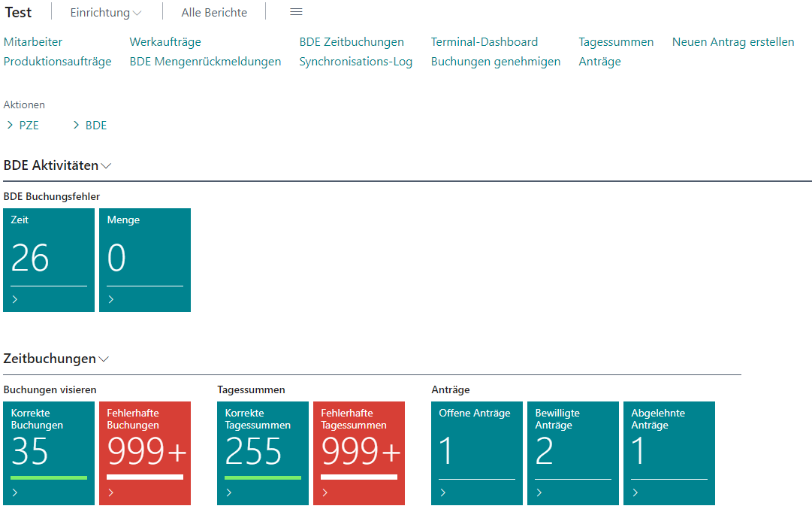Open the Mitarbeiter link
The height and width of the screenshot is (515, 812).
pyautogui.click(x=32, y=42)
